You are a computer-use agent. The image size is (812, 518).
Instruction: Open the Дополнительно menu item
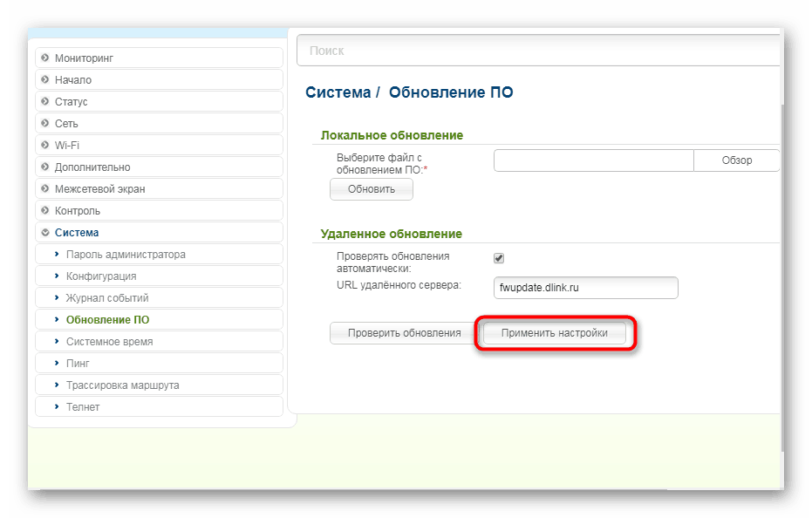159,167
